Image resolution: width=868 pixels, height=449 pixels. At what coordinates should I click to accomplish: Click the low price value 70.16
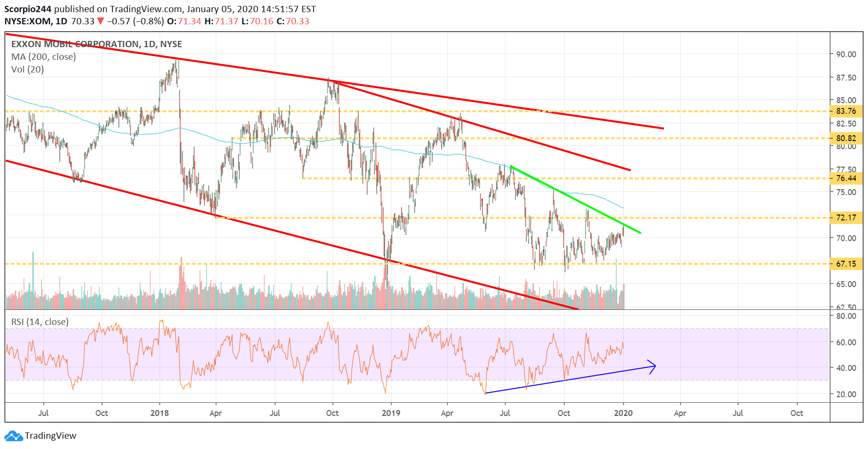pyautogui.click(x=261, y=21)
